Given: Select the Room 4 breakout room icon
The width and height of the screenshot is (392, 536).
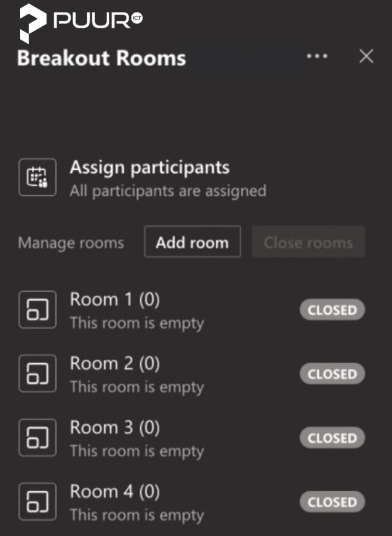Looking at the screenshot, I should tap(37, 501).
